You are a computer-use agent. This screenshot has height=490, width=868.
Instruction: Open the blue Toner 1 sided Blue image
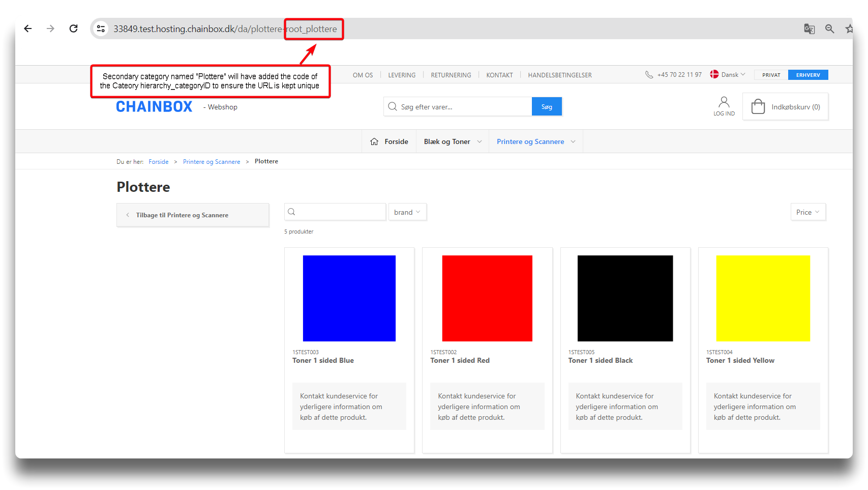[x=349, y=298]
